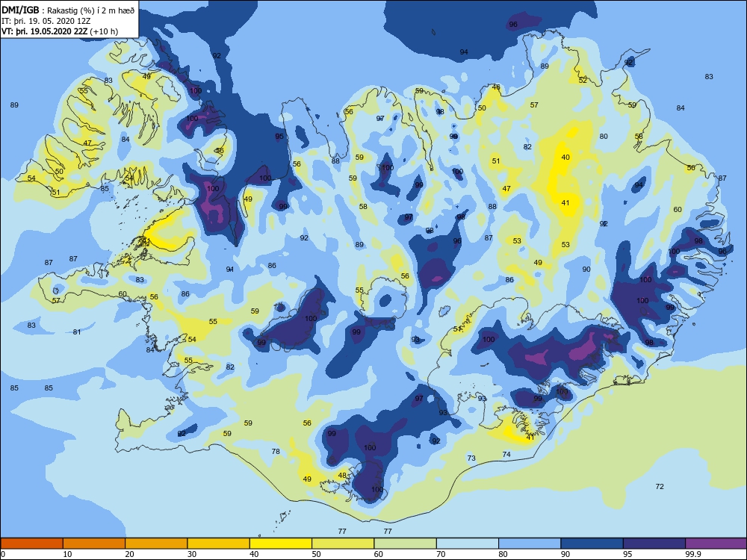This screenshot has width=747, height=560.
Task: Select the '73' humidity value on the map
Action: pyautogui.click(x=471, y=458)
